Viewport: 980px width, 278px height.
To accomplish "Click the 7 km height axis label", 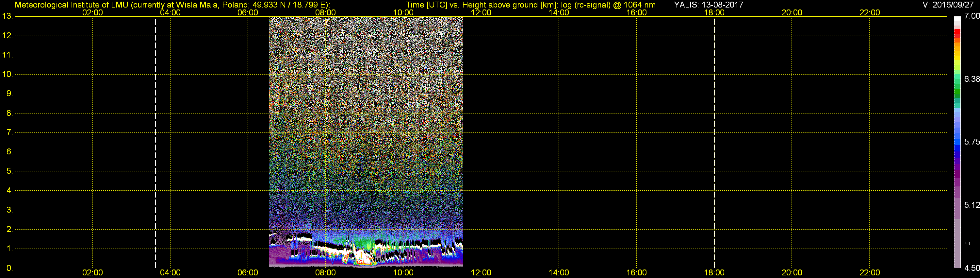I will coord(9,132).
